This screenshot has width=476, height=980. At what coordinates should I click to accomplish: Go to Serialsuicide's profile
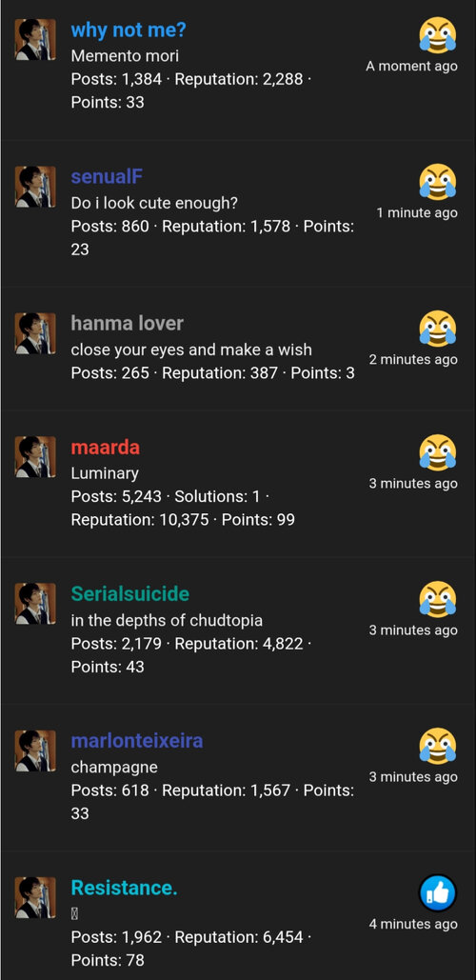tap(129, 593)
